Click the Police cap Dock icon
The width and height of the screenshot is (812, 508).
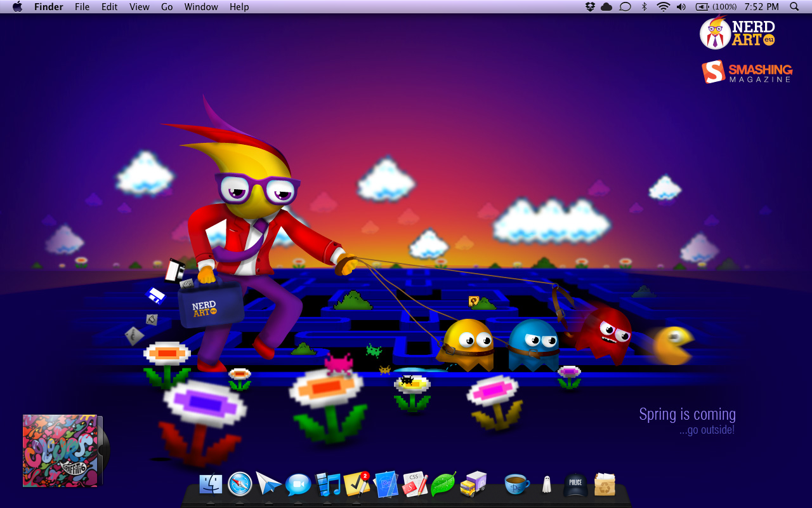(x=575, y=484)
